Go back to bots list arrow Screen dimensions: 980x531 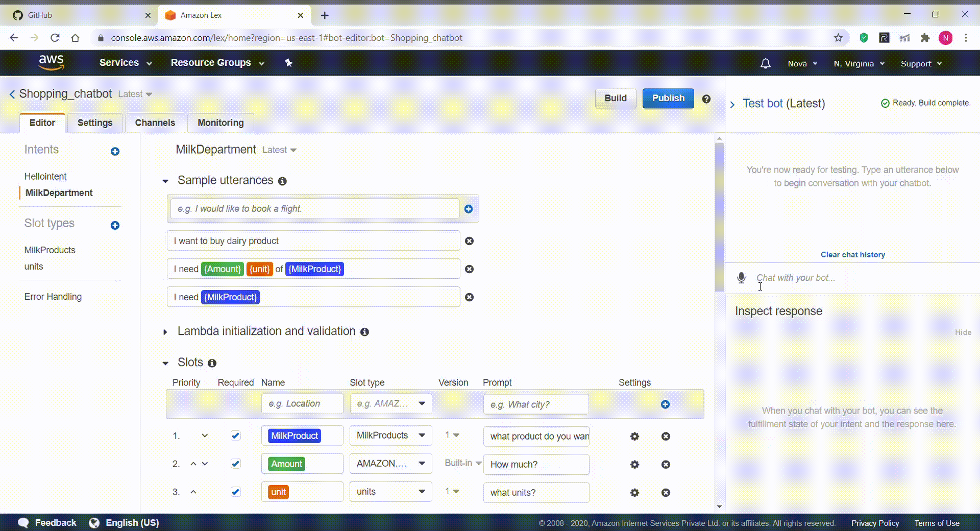(12, 94)
